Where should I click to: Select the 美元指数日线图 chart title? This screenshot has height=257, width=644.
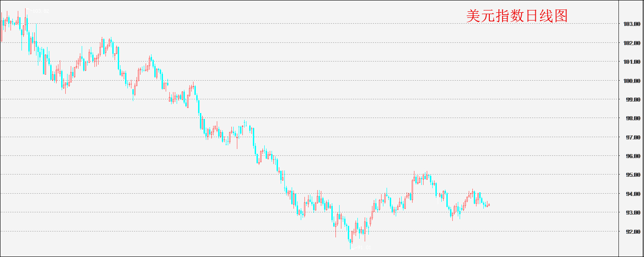(517, 16)
